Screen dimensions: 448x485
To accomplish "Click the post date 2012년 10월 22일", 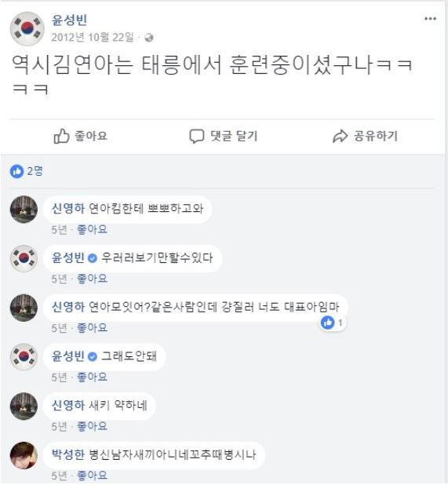I will (92, 38).
